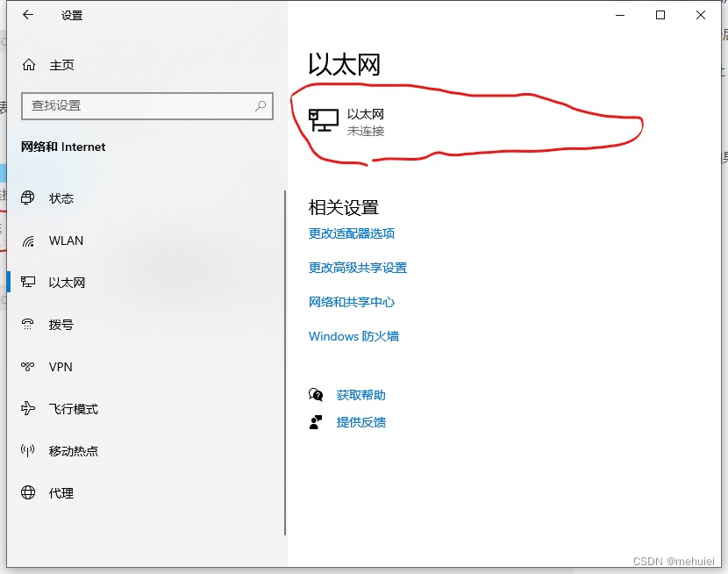Select the WLAN wifi icon
This screenshot has width=728, height=574.
point(28,240)
